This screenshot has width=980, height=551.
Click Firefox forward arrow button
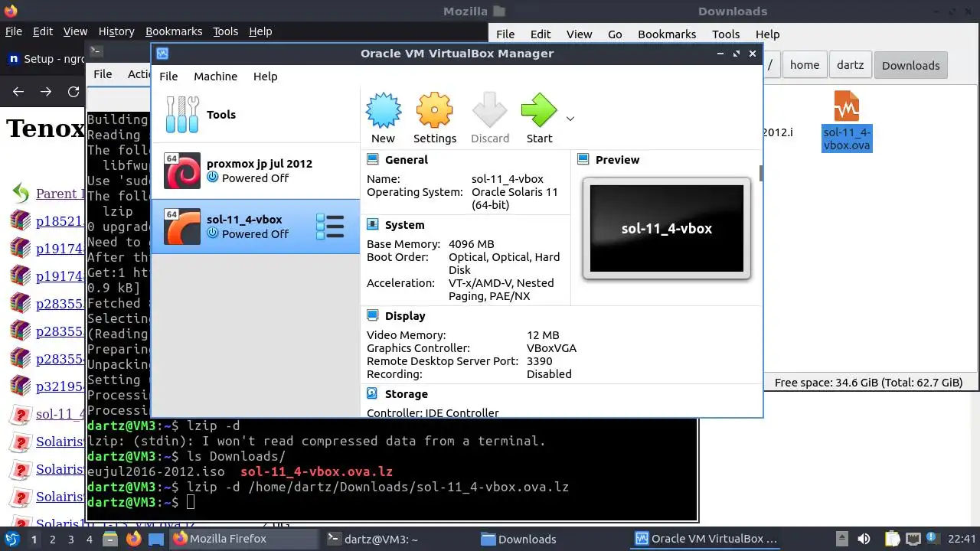46,91
